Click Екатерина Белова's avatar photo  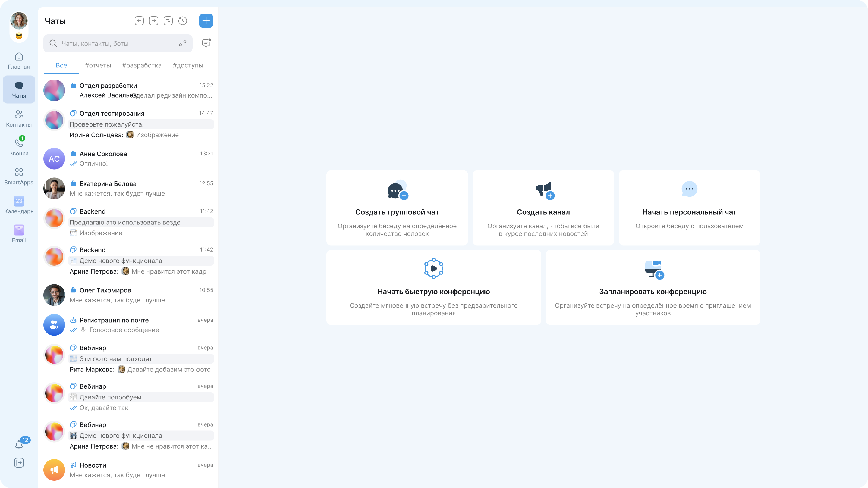pyautogui.click(x=54, y=188)
